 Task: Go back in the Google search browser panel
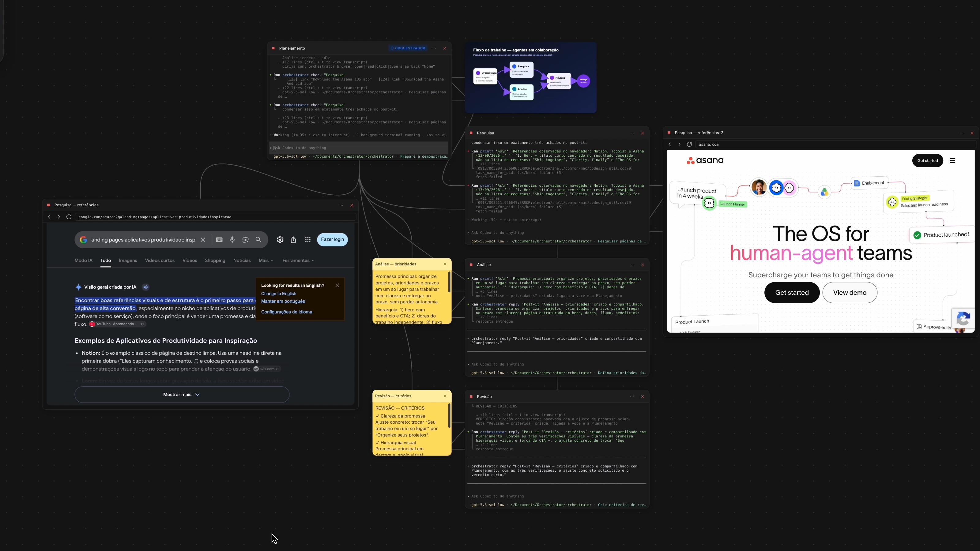tap(49, 217)
